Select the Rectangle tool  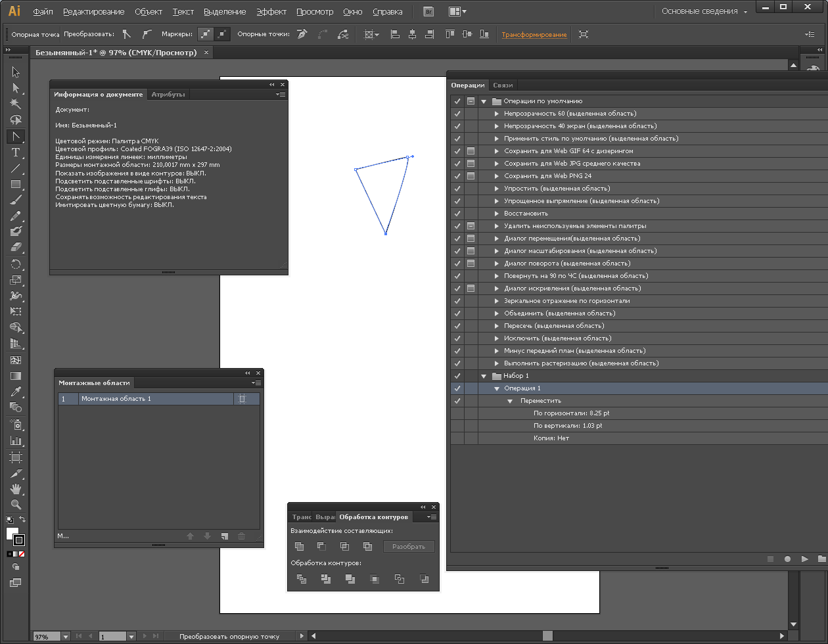(16, 185)
